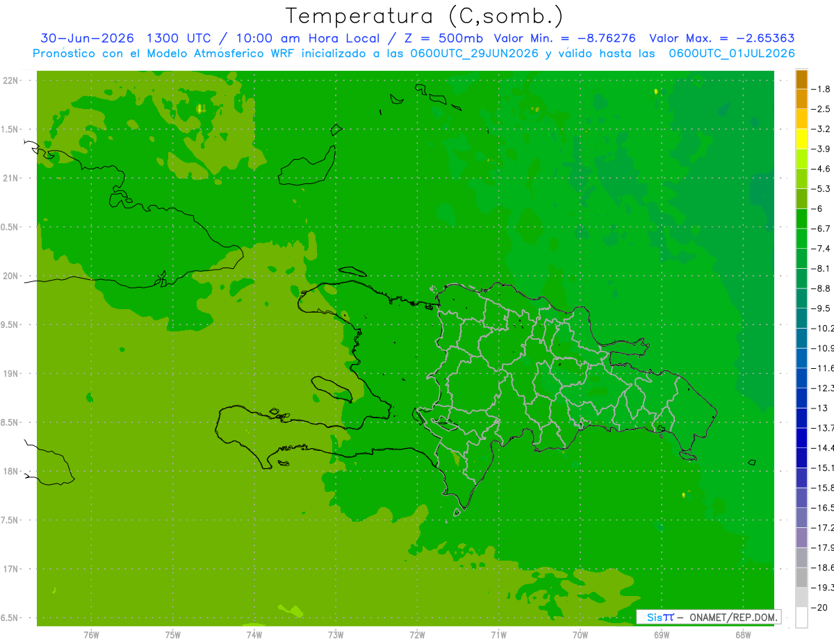Click the '76W' longitude label
834x644 pixels.
point(91,634)
